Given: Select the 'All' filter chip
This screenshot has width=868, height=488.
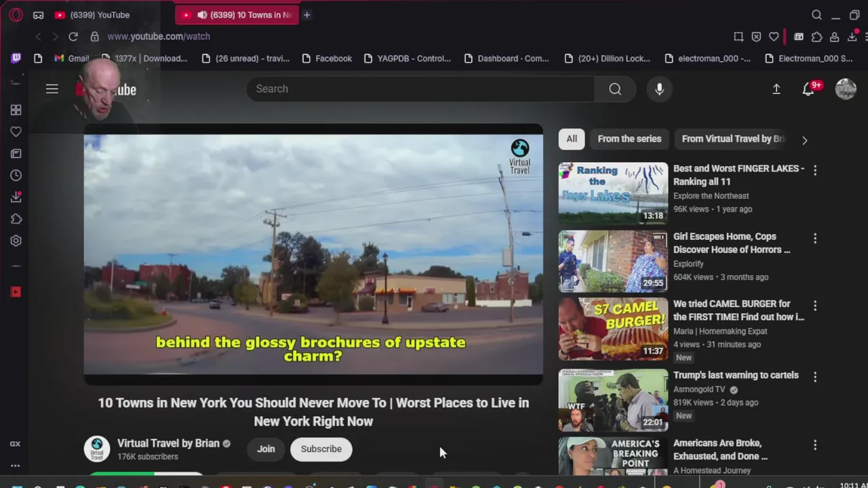Looking at the screenshot, I should click(x=572, y=139).
